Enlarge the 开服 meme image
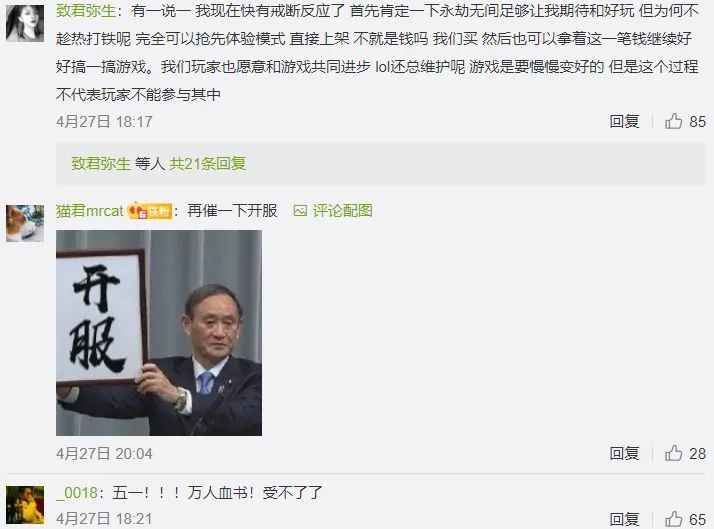Viewport: 714px width, 529px height. tap(159, 333)
